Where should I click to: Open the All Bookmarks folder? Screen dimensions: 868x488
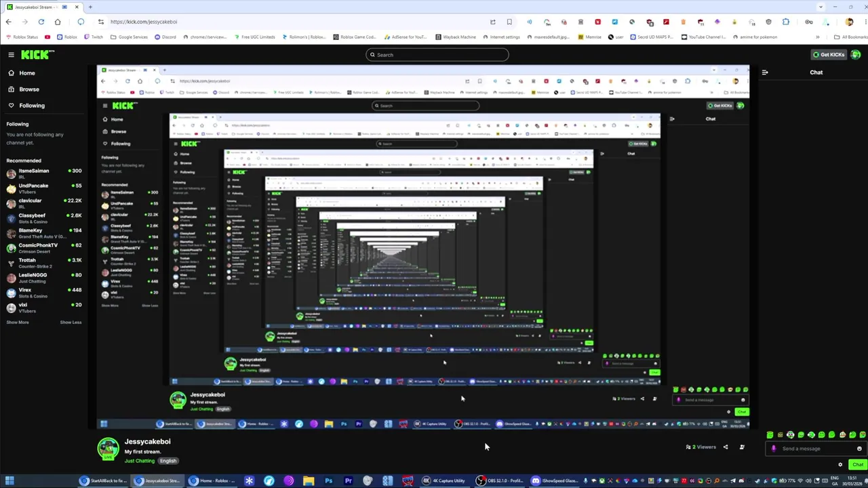pyautogui.click(x=852, y=37)
